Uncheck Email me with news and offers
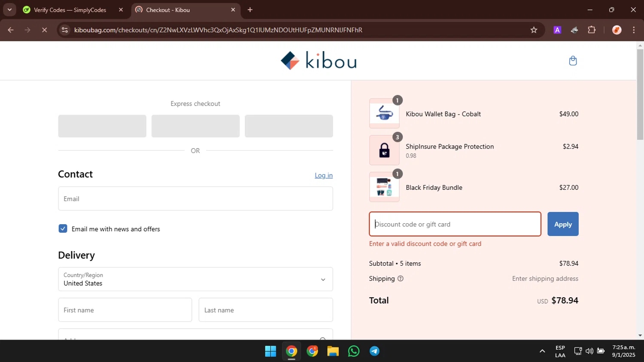644x362 pixels. coord(63,228)
